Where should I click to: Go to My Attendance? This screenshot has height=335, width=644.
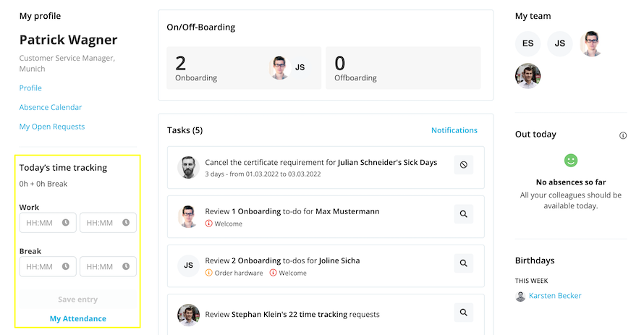click(77, 318)
